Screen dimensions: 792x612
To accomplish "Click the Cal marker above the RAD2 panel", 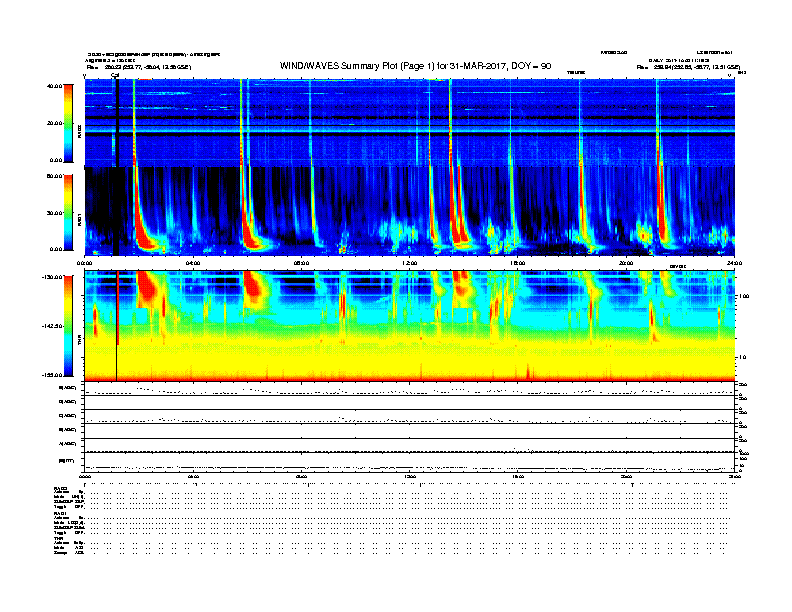I will pyautogui.click(x=115, y=76).
